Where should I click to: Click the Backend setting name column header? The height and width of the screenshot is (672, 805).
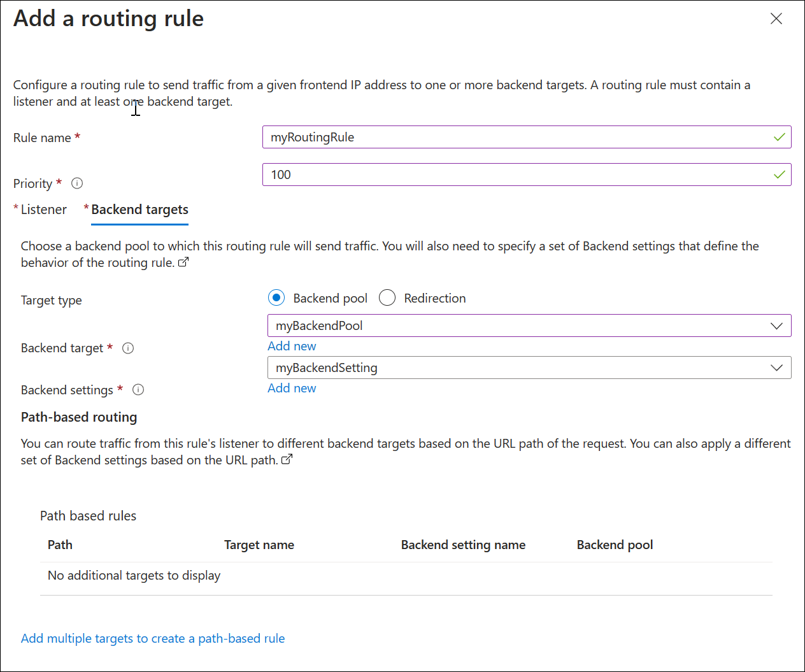pos(463,545)
